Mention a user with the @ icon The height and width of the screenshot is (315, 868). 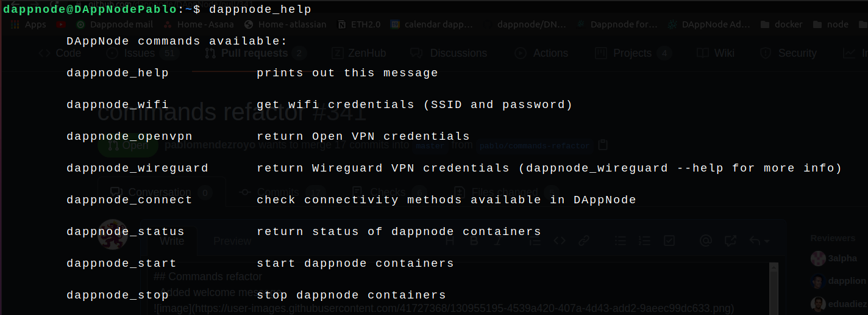(x=706, y=241)
